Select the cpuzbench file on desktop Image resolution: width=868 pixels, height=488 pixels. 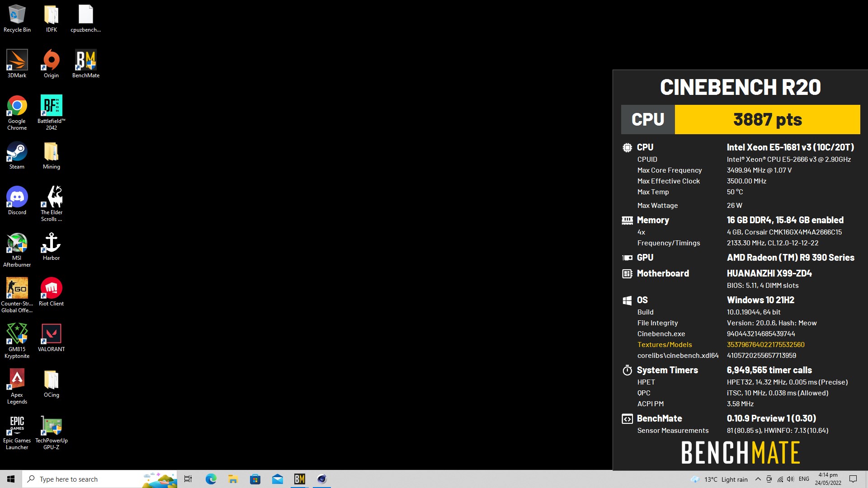pos(85,19)
